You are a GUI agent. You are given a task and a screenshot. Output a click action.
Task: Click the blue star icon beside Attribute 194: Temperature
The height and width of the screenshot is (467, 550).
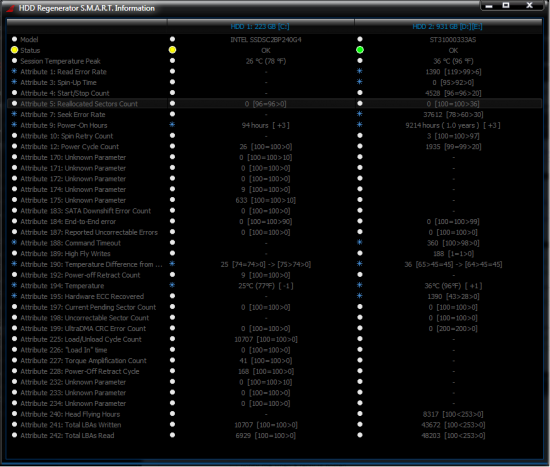pos(14,285)
